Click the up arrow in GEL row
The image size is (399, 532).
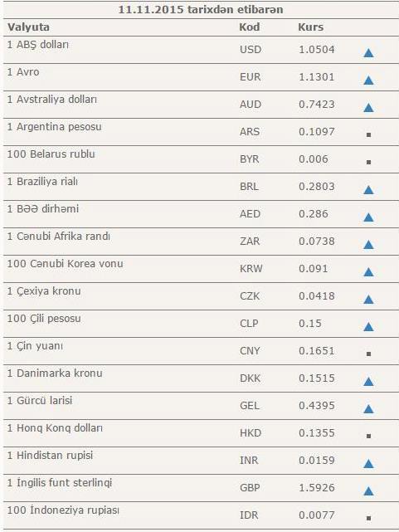368,409
